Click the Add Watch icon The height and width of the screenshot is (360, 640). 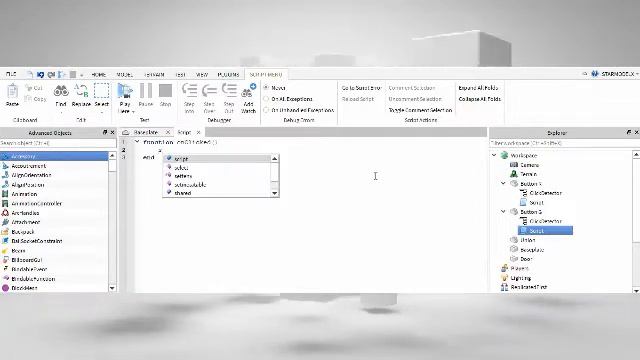(x=249, y=91)
